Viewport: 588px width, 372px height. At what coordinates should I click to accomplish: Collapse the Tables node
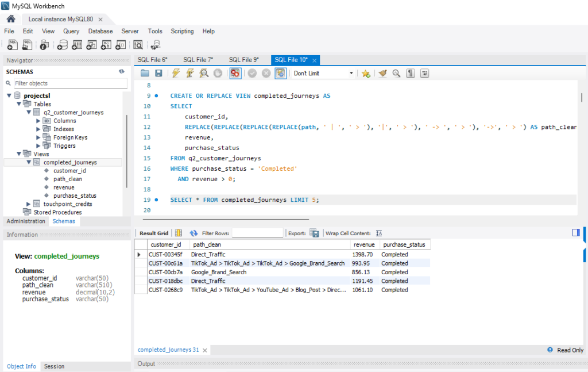point(19,104)
